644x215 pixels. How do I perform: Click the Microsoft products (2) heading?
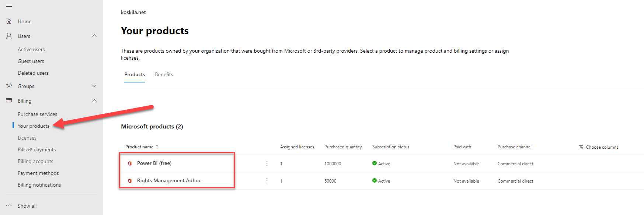point(152,126)
